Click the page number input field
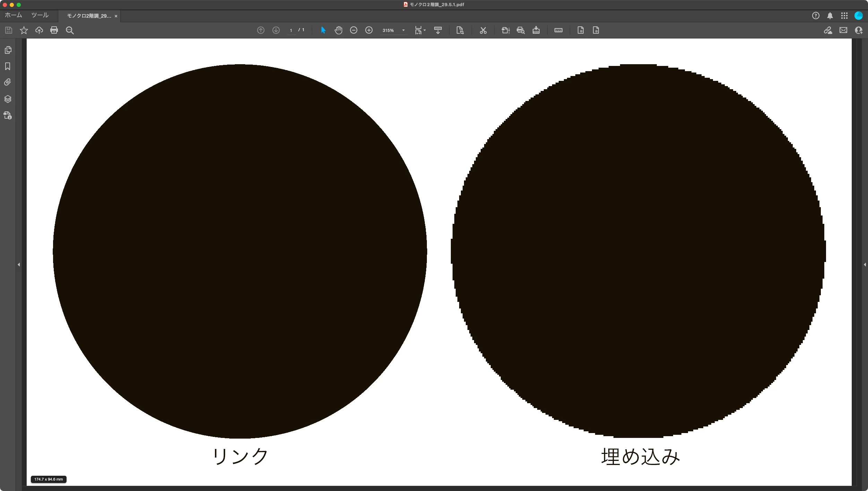The height and width of the screenshot is (491, 868). [291, 30]
